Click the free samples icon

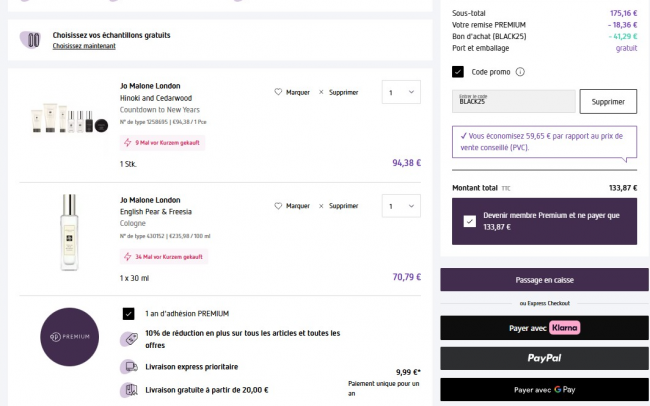click(x=33, y=40)
